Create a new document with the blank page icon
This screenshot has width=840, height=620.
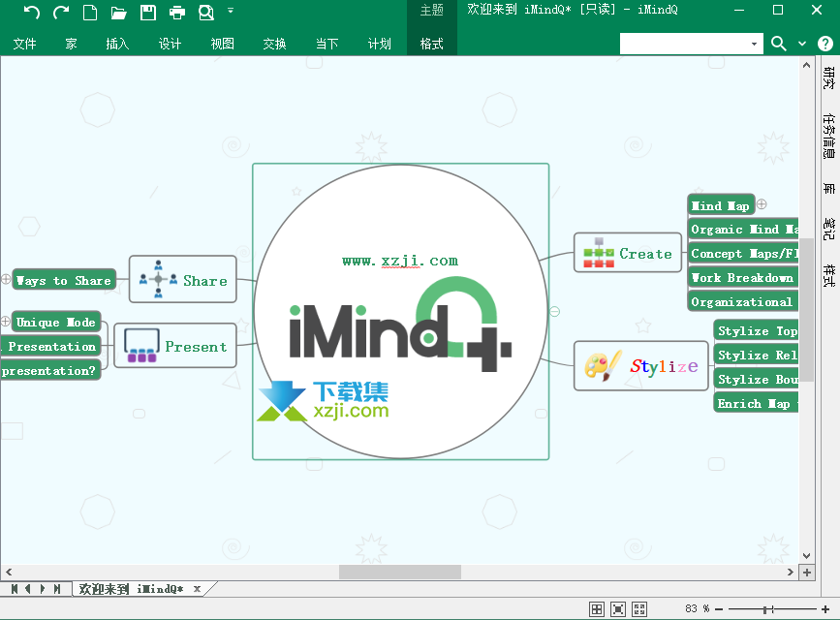pos(90,13)
